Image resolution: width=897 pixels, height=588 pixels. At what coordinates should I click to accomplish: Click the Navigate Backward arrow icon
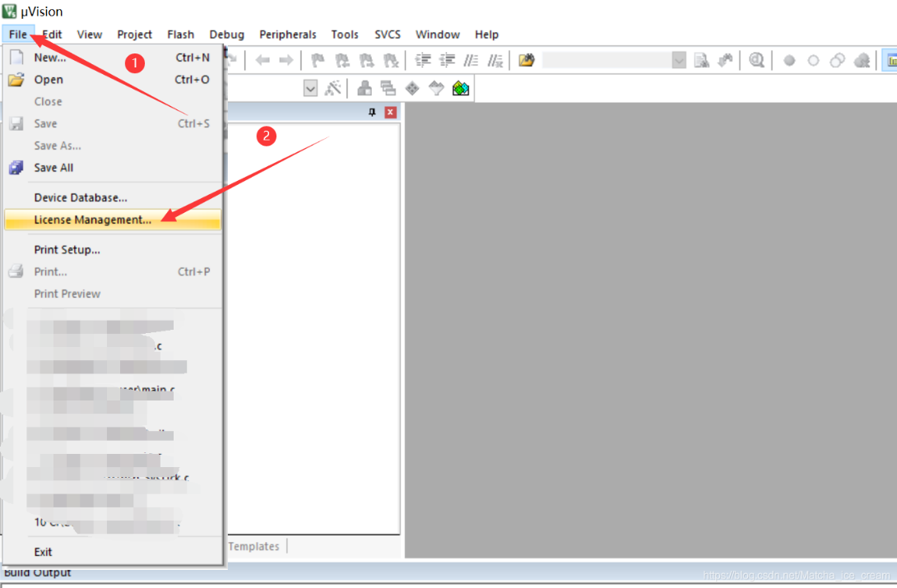[263, 60]
